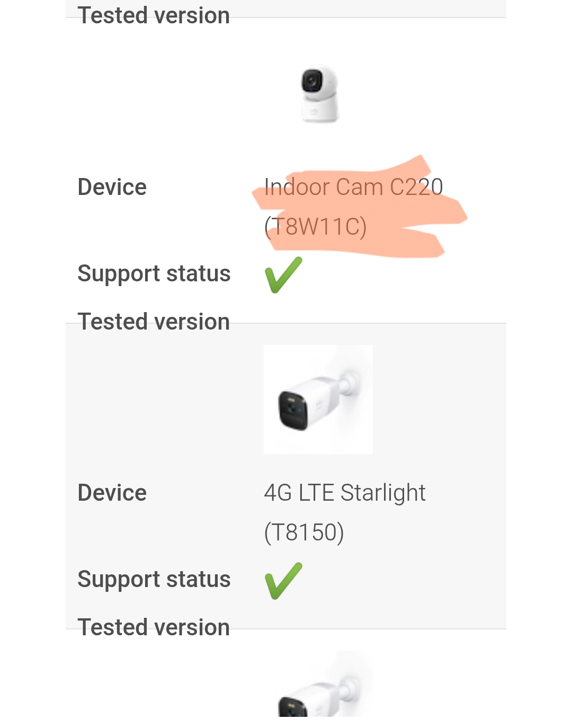The image size is (572, 728).
Task: Click the white mount of the Starlight camera
Action: 351,383
